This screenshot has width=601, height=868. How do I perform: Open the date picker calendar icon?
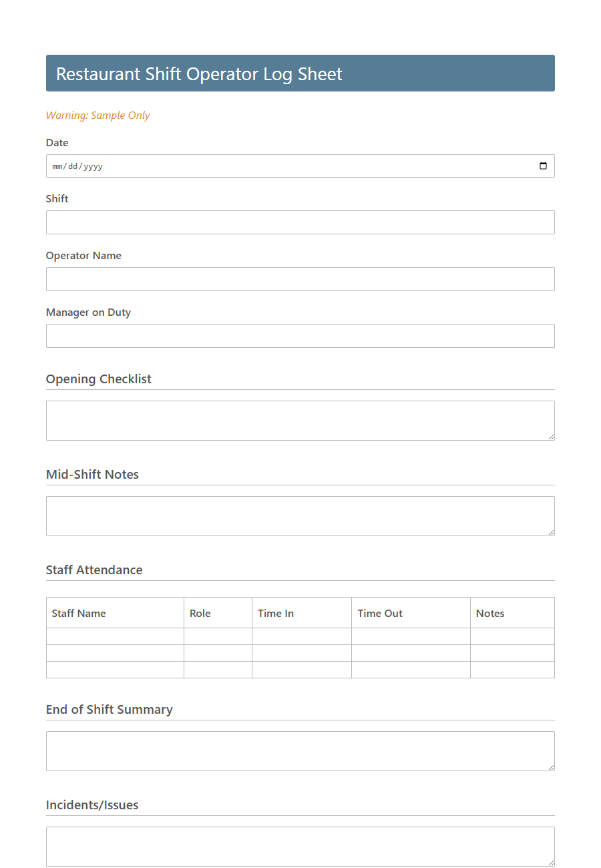543,166
